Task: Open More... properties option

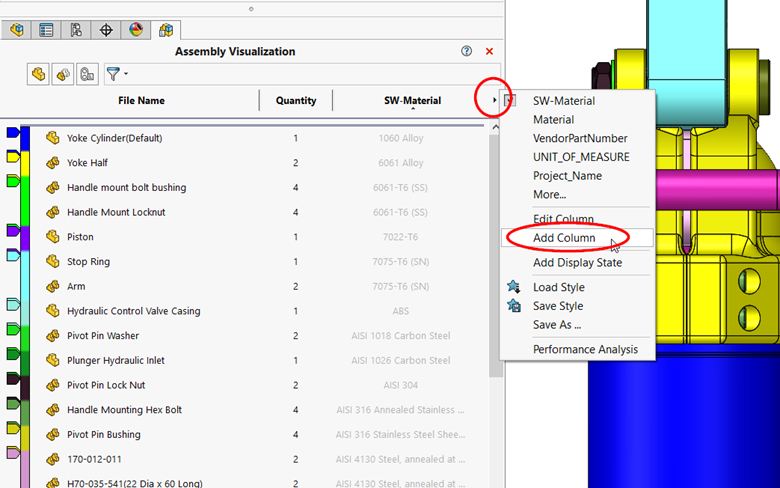Action: pyautogui.click(x=549, y=195)
